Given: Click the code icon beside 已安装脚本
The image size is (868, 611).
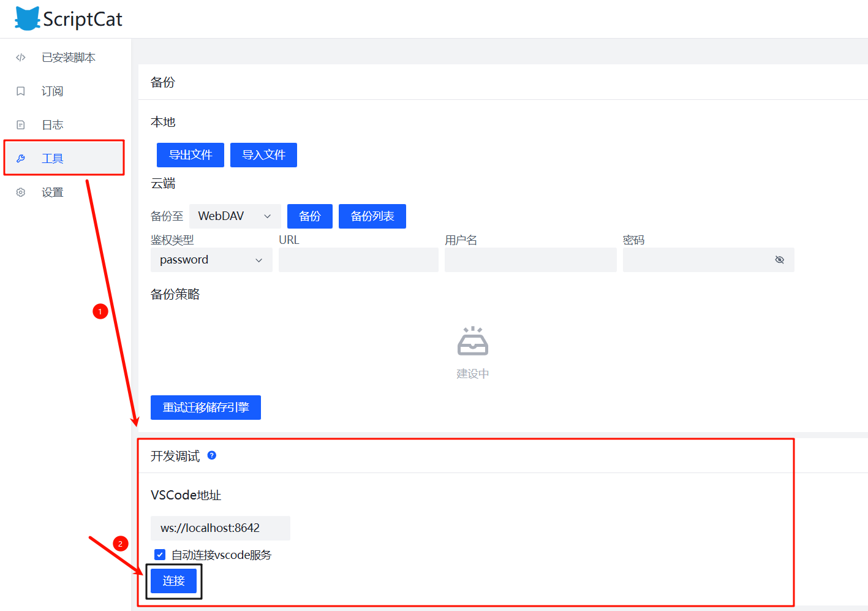Looking at the screenshot, I should pos(21,58).
